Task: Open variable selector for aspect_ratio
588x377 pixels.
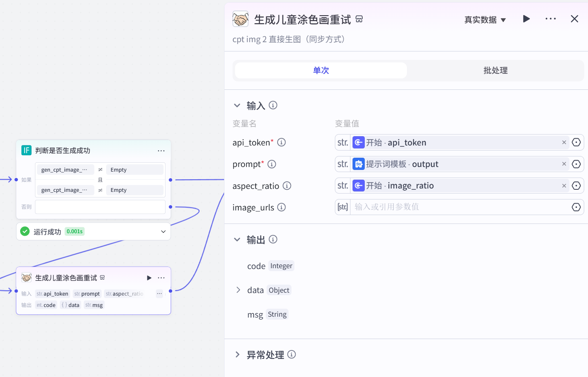Action: coord(576,186)
